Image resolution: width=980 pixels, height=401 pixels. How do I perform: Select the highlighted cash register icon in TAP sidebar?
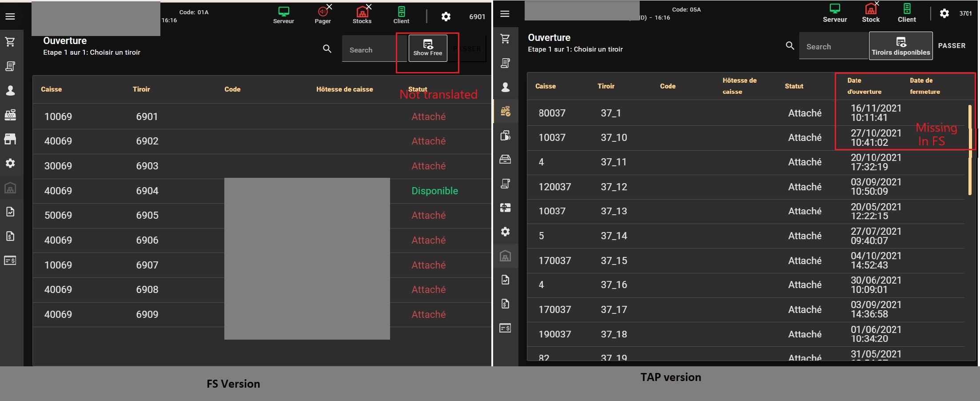[506, 111]
